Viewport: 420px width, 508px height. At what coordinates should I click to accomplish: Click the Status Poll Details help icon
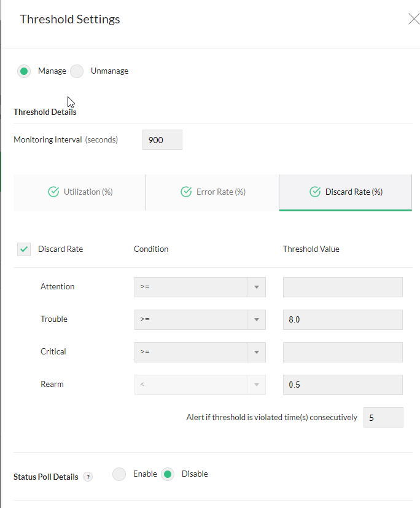88,477
